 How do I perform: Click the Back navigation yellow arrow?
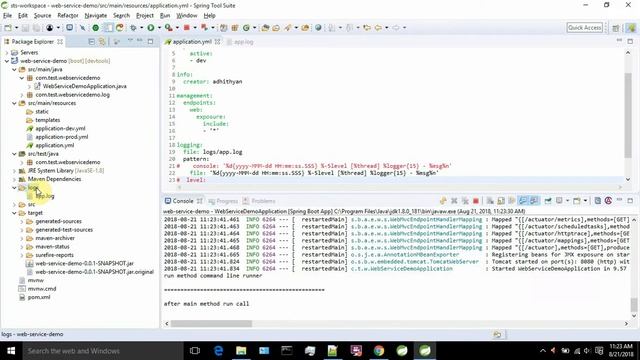[x=378, y=28]
